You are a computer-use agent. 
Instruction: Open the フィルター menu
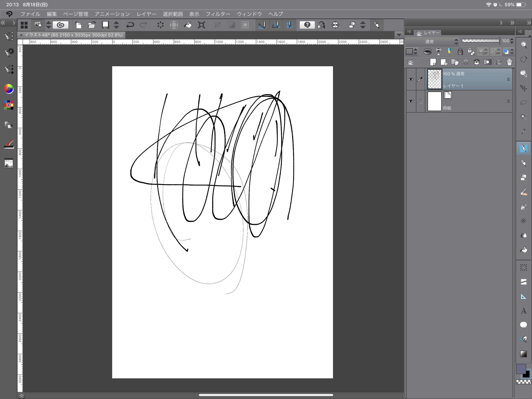(x=218, y=14)
